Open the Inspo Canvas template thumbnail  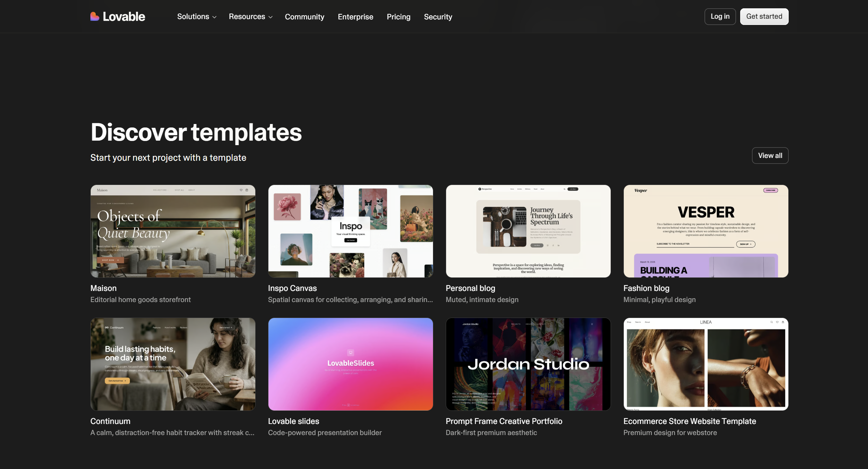tap(351, 231)
